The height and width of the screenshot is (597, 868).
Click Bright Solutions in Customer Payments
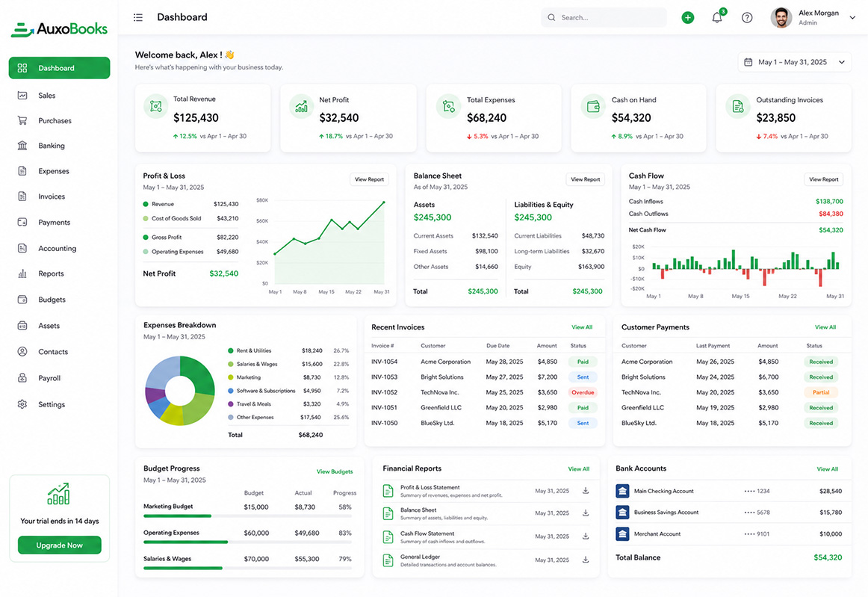tap(643, 377)
